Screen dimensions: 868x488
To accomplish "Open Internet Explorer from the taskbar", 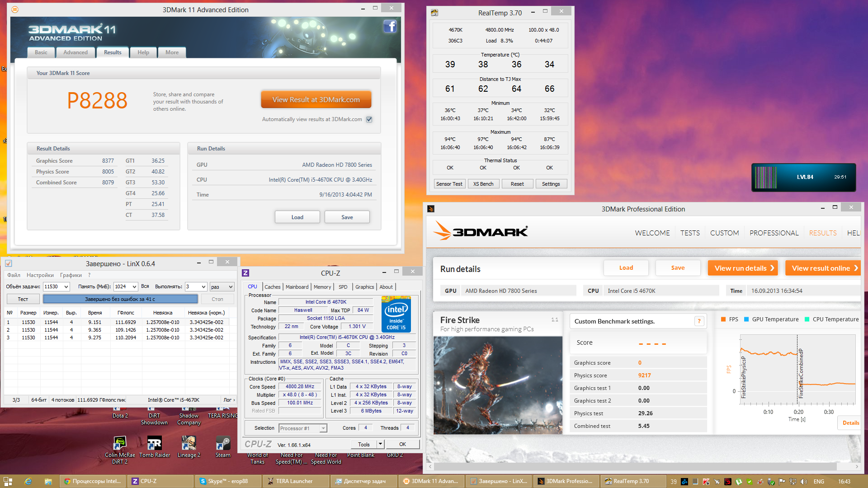I will (28, 481).
